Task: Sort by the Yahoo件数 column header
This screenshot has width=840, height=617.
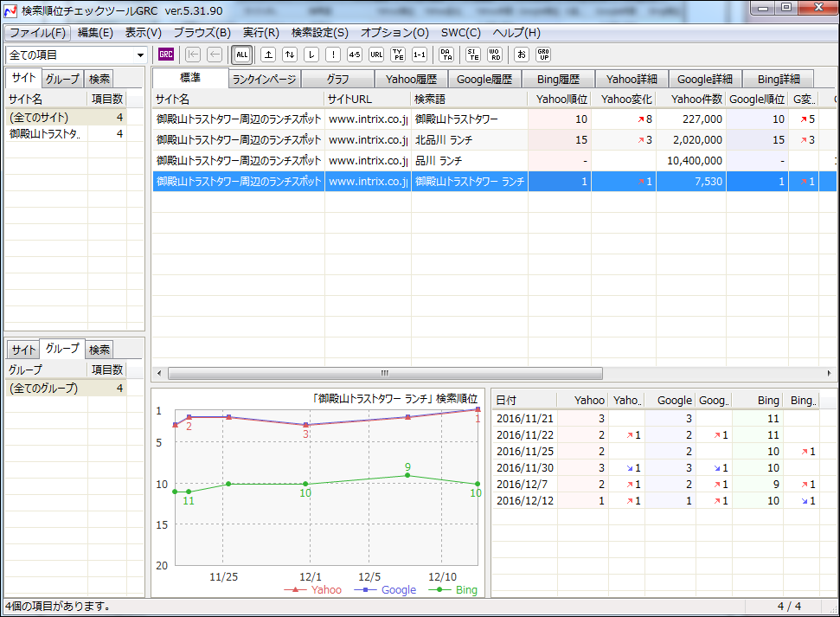Action: [691, 100]
